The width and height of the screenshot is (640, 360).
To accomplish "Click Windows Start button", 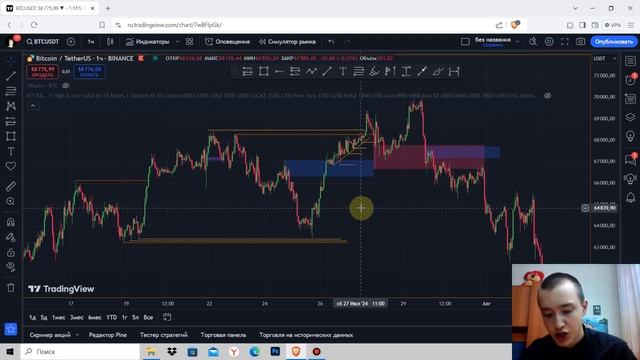I will 10,351.
